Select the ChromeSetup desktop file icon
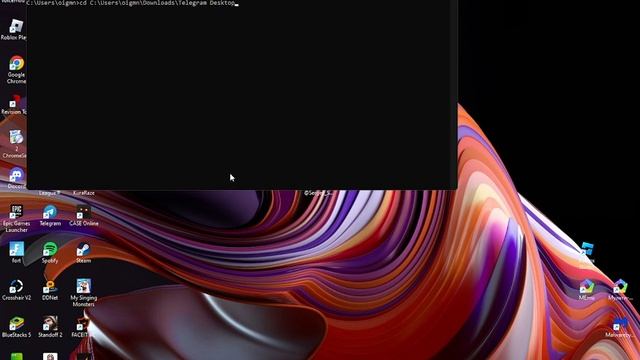640x360 pixels. pos(15,144)
